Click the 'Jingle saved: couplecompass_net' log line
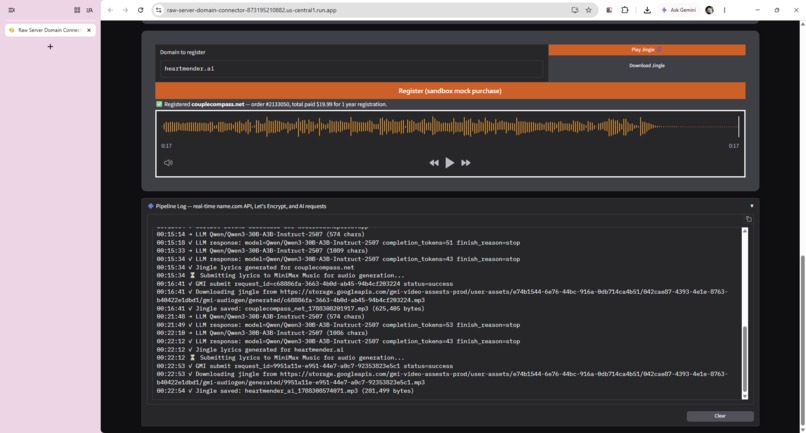This screenshot has height=433, width=806. click(290, 309)
